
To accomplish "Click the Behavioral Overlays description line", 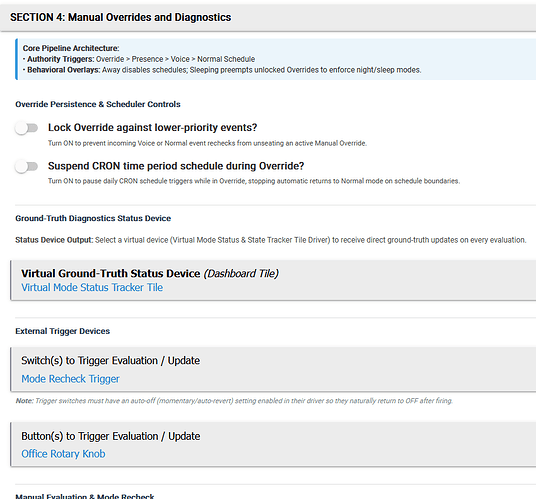I will (x=222, y=70).
